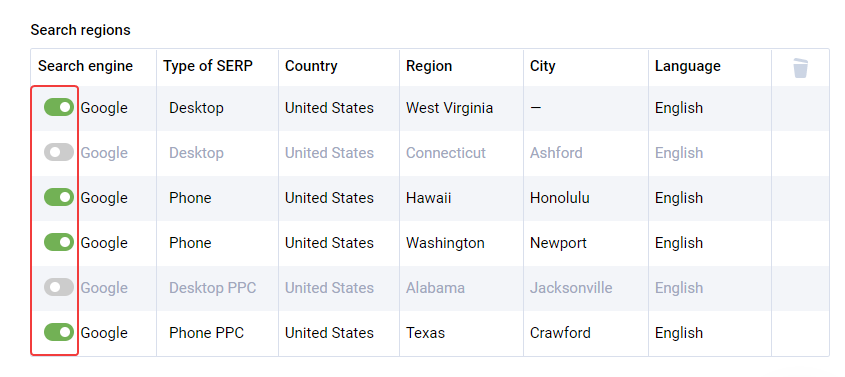The height and width of the screenshot is (377, 845).
Task: Select the Country column header
Action: (x=311, y=66)
